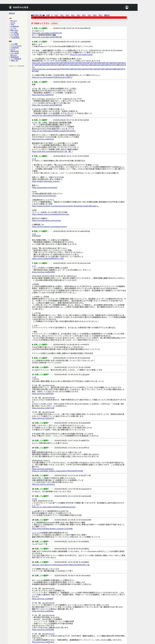This screenshot has width=155, height=644.
Task: Open ssw.co.jp license link under GUMI
Action: pyautogui.click(x=51, y=214)
